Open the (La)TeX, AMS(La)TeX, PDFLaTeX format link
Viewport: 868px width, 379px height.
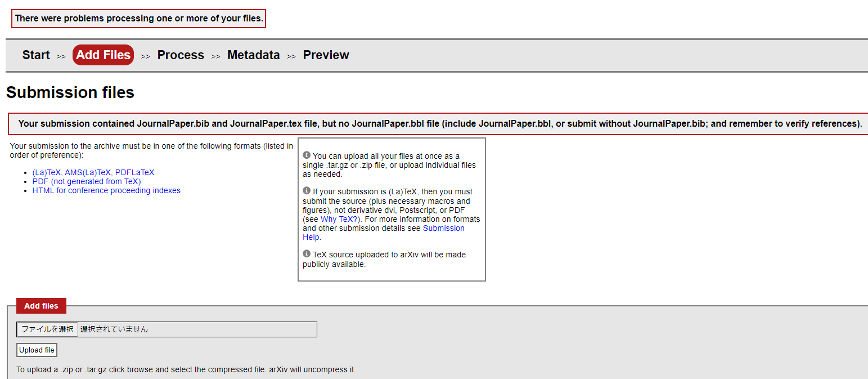coord(93,173)
